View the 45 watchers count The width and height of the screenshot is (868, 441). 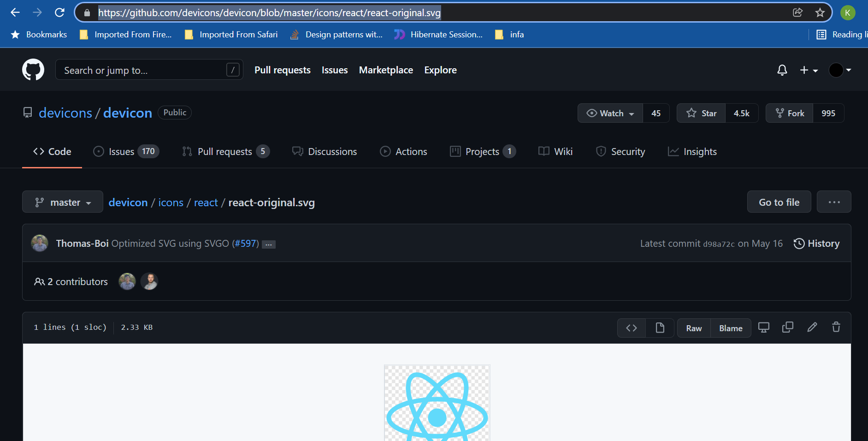[x=656, y=113]
